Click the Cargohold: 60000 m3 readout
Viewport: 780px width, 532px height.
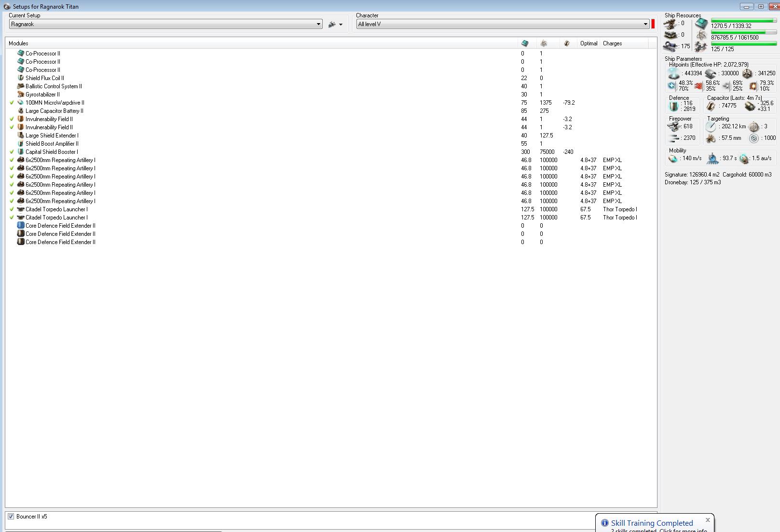[747, 175]
